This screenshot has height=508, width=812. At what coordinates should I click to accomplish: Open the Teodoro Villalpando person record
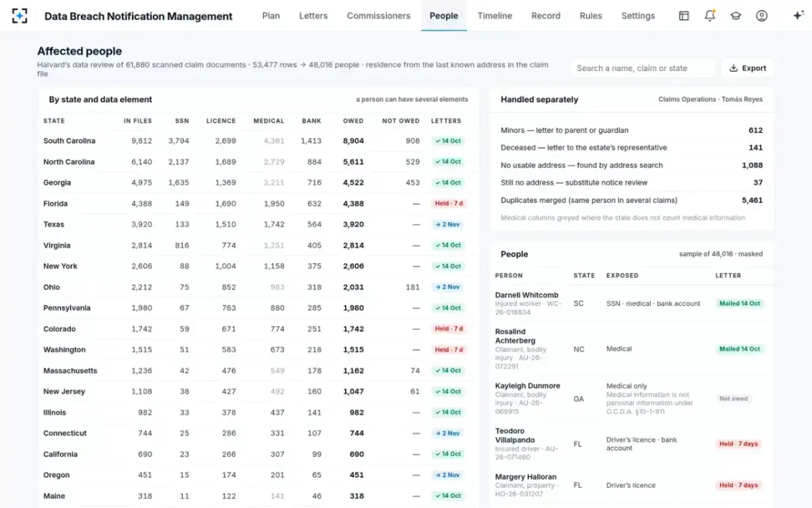pyautogui.click(x=631, y=444)
